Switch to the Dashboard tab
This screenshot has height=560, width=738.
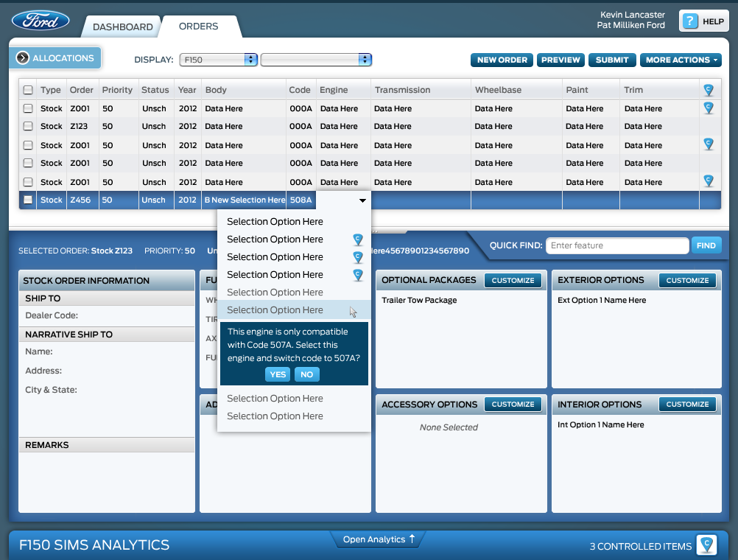click(123, 27)
